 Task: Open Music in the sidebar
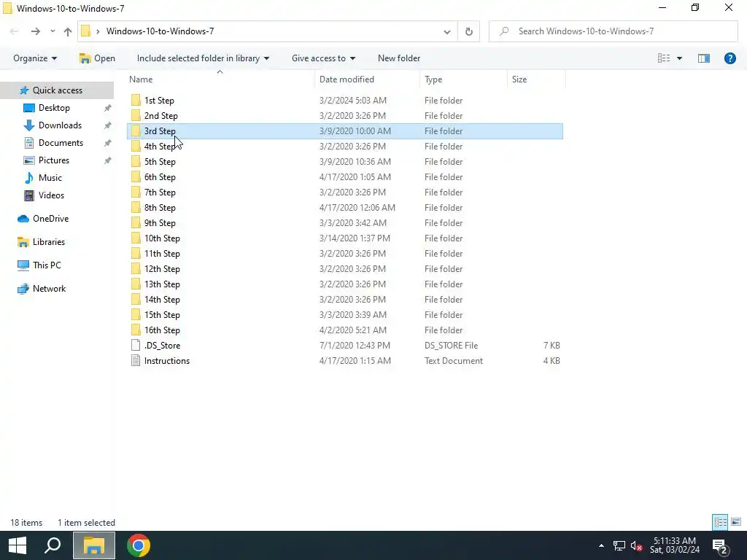50,178
